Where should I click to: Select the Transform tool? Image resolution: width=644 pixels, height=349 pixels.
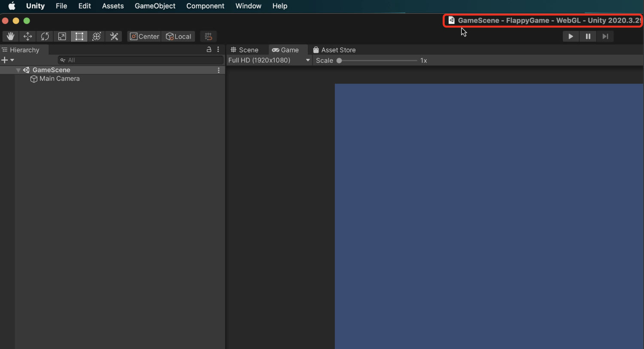(x=97, y=37)
